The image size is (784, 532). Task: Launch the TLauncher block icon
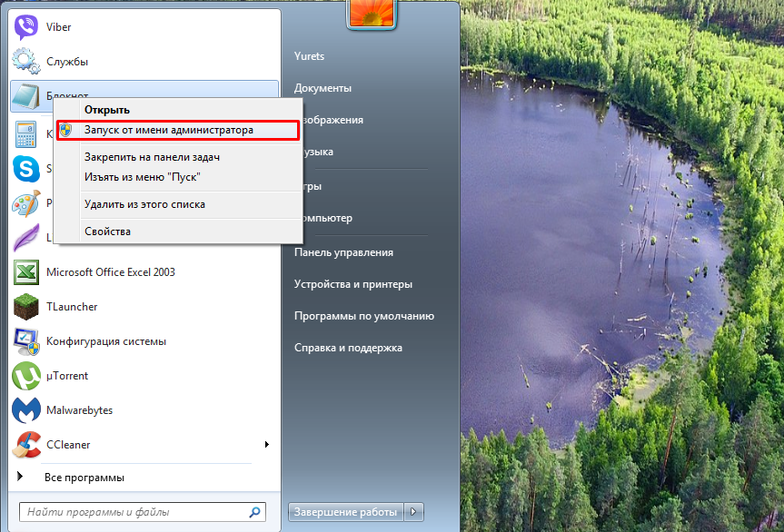[26, 307]
